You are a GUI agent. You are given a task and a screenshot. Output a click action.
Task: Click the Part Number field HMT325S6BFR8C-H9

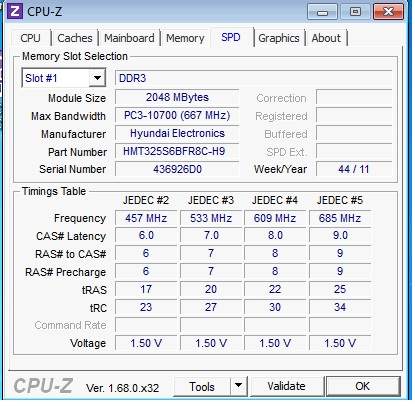(x=177, y=151)
